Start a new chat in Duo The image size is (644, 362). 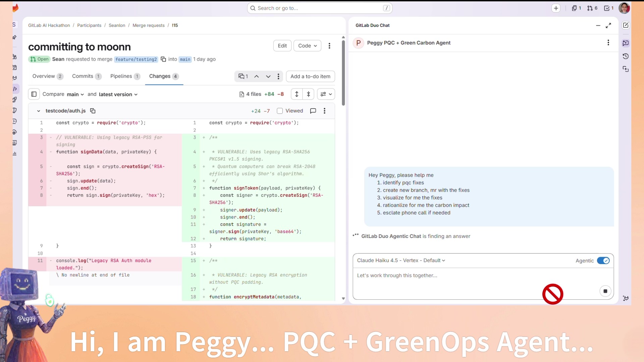click(x=626, y=25)
